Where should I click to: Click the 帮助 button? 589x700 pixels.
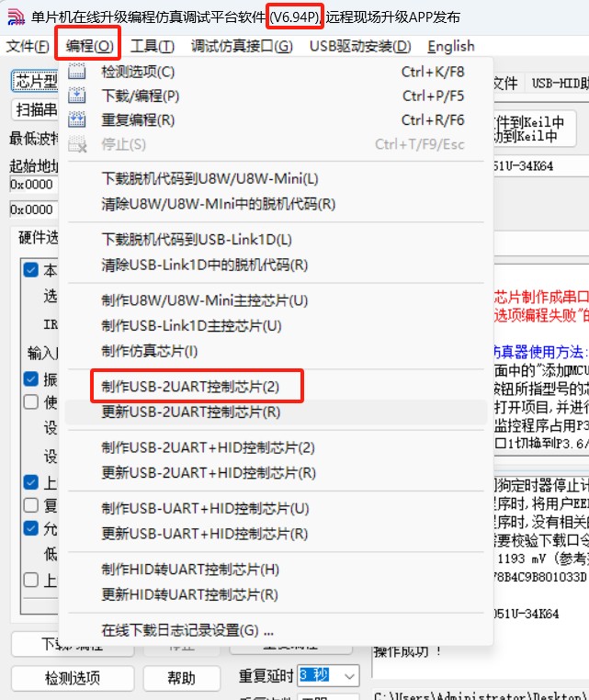tap(182, 678)
